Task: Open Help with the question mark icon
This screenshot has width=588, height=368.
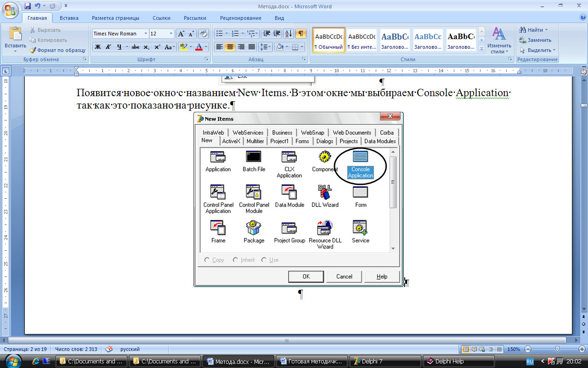Action: click(582, 18)
